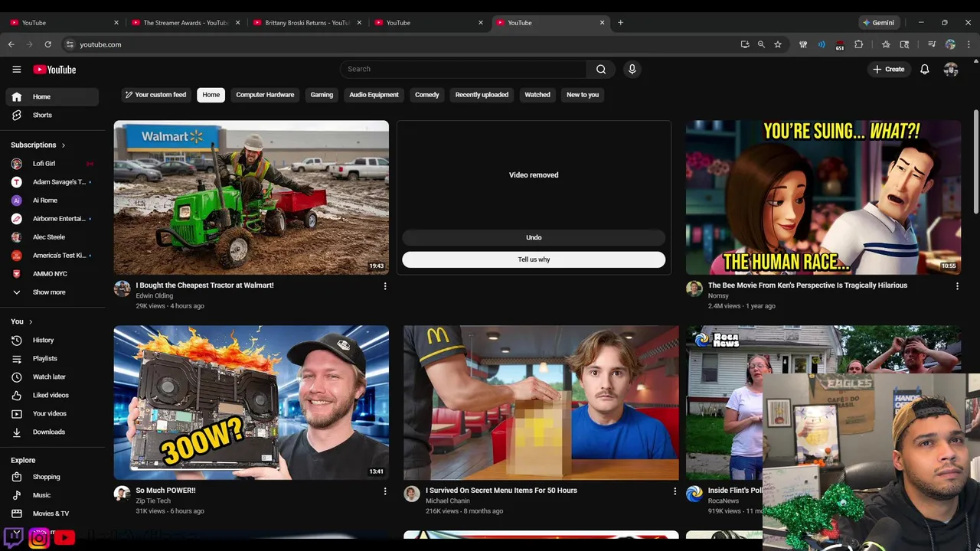Select the Computer Hardware chip
The height and width of the screenshot is (551, 980).
(265, 95)
